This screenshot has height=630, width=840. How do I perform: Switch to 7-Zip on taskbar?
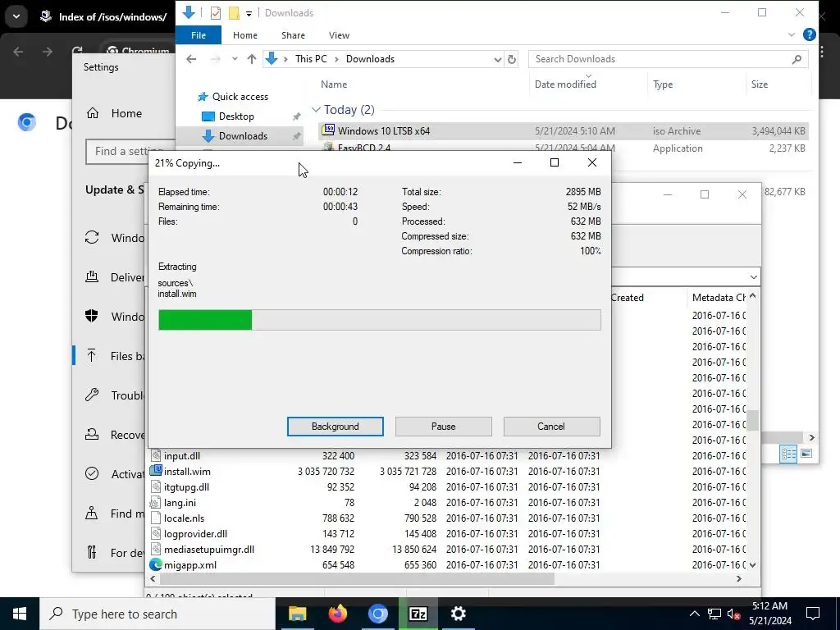point(418,614)
